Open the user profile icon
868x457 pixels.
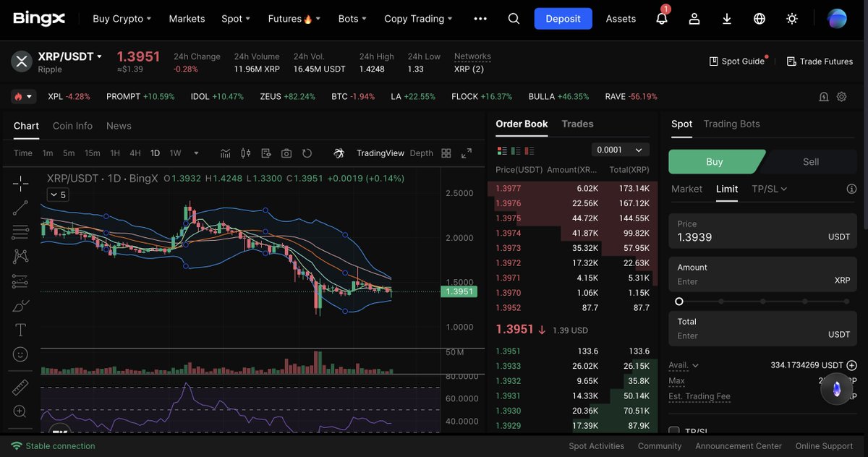[694, 19]
